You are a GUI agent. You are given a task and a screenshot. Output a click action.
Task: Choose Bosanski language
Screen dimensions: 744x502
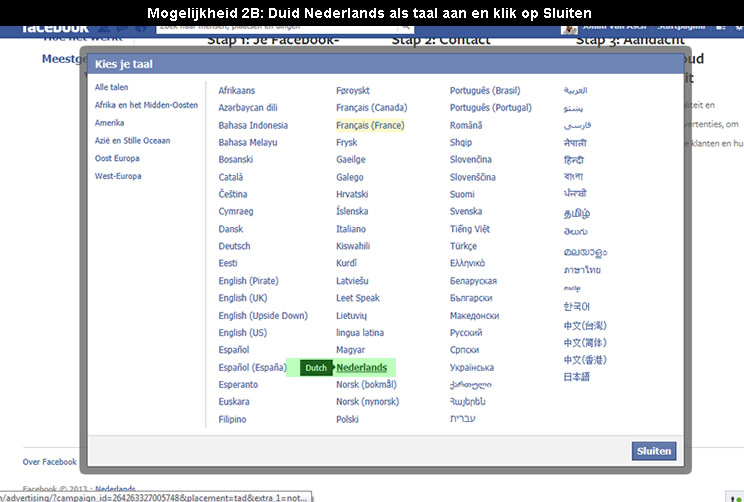(236, 159)
